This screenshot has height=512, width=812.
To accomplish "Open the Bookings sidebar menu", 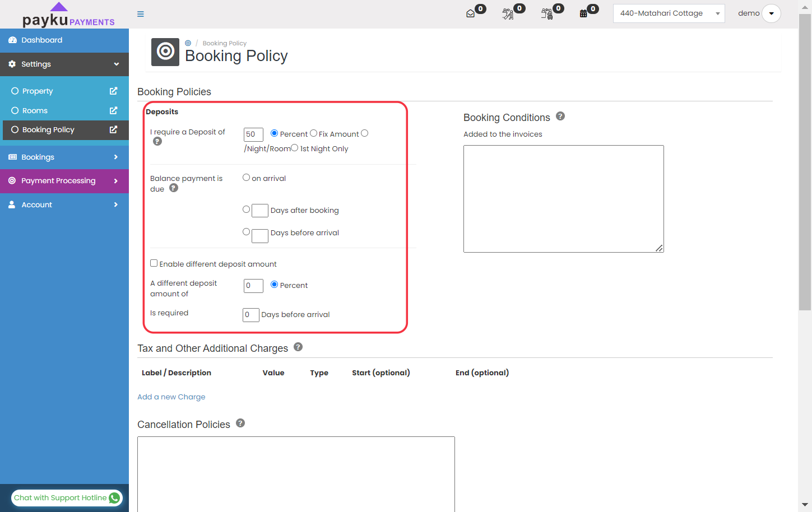I will tap(64, 157).
